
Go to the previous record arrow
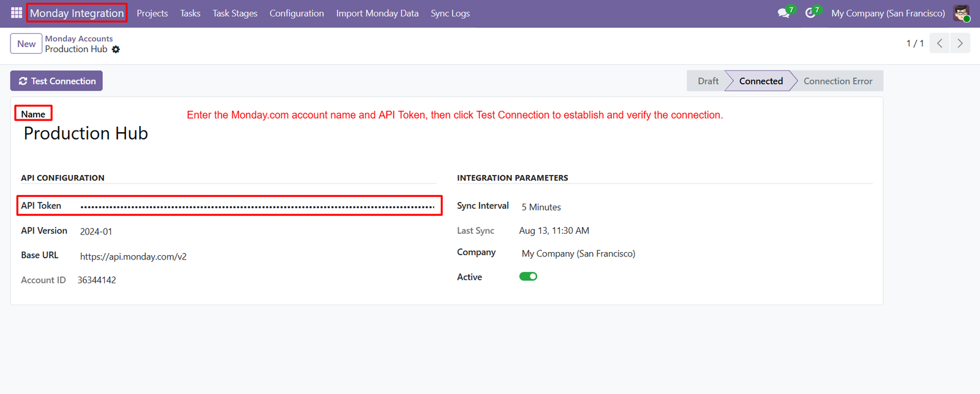point(940,43)
